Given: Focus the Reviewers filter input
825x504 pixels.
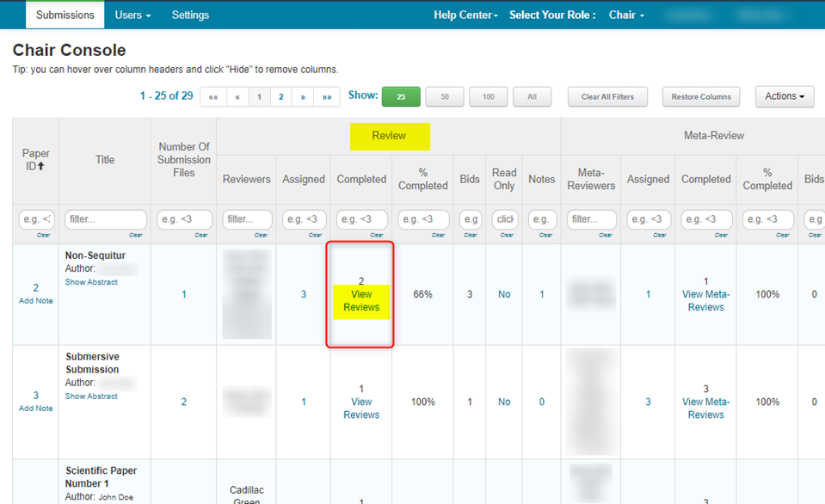Looking at the screenshot, I should click(247, 218).
